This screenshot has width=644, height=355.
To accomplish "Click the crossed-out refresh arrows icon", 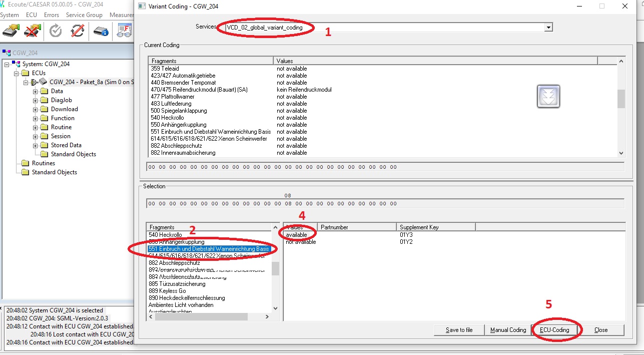I will pyautogui.click(x=78, y=31).
